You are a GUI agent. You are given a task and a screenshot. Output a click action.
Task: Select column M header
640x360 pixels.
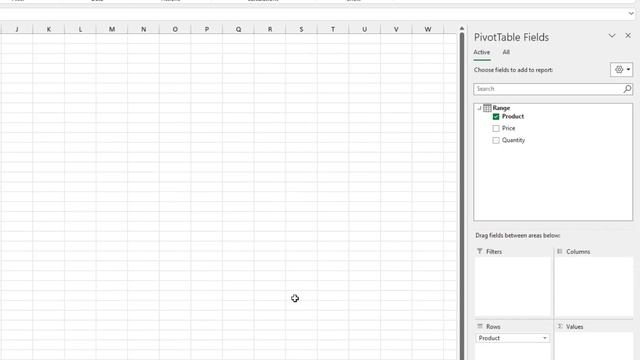pos(112,29)
